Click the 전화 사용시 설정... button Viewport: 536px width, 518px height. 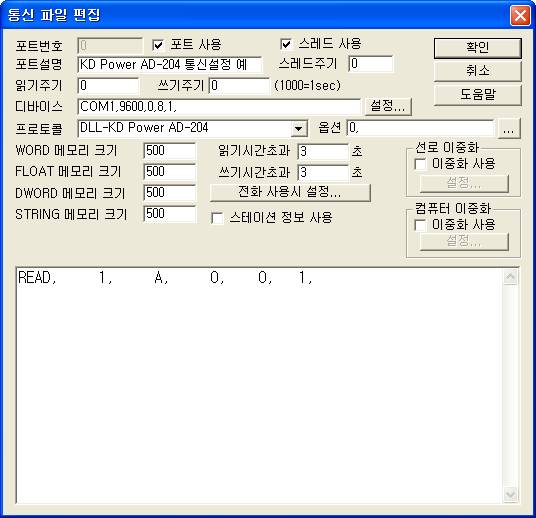[x=290, y=192]
